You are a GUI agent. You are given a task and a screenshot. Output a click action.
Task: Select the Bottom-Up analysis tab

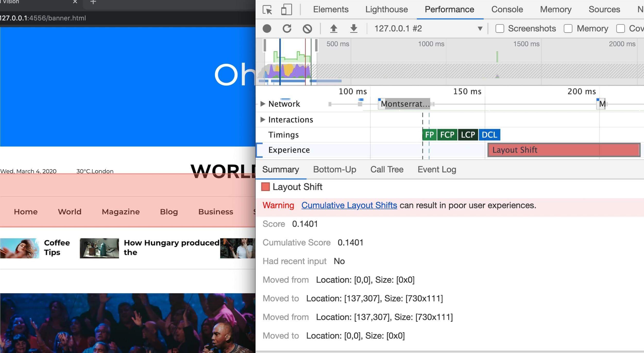pos(334,170)
